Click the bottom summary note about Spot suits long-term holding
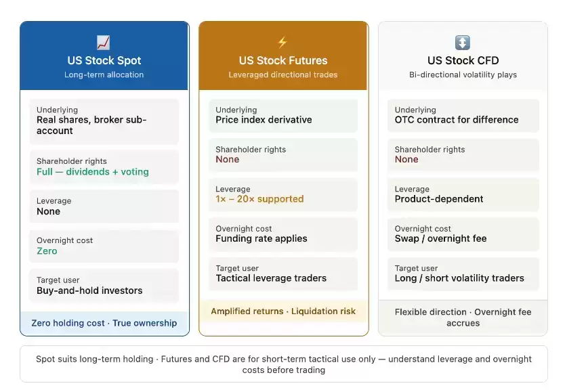This screenshot has height=392, width=565. [284, 364]
